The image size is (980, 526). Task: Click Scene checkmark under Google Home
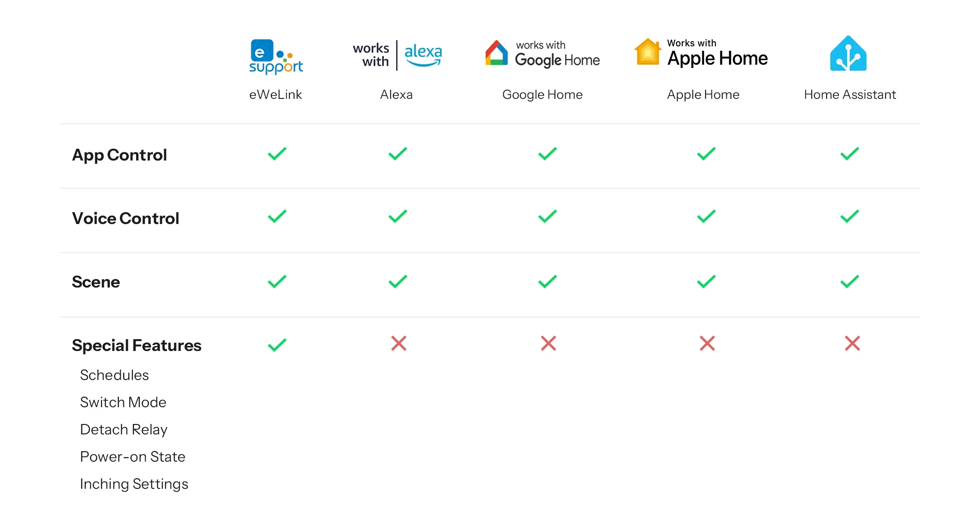tap(548, 282)
